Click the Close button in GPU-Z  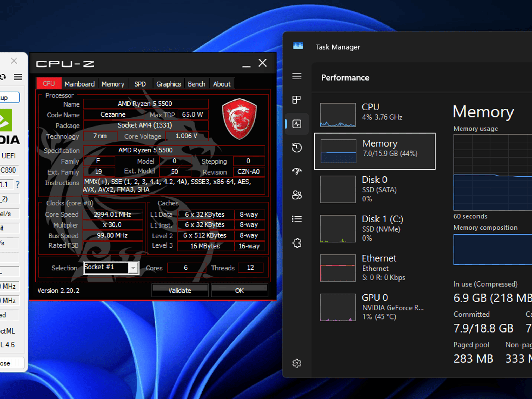tap(12, 363)
